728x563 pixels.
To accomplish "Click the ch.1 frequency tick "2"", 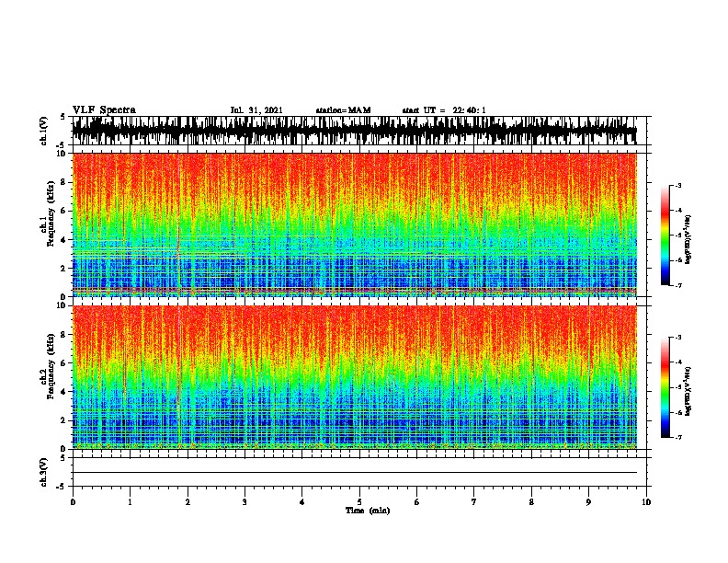I will 64,268.
